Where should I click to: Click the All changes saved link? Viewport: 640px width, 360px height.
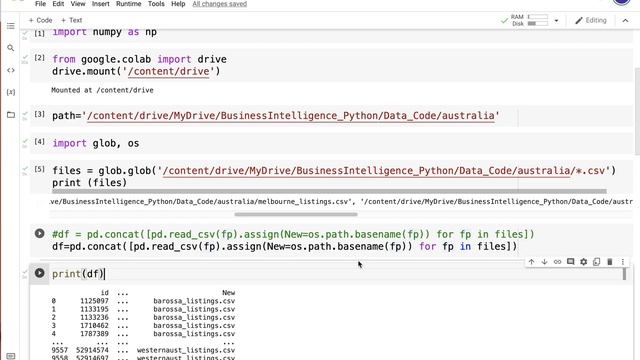[x=220, y=4]
